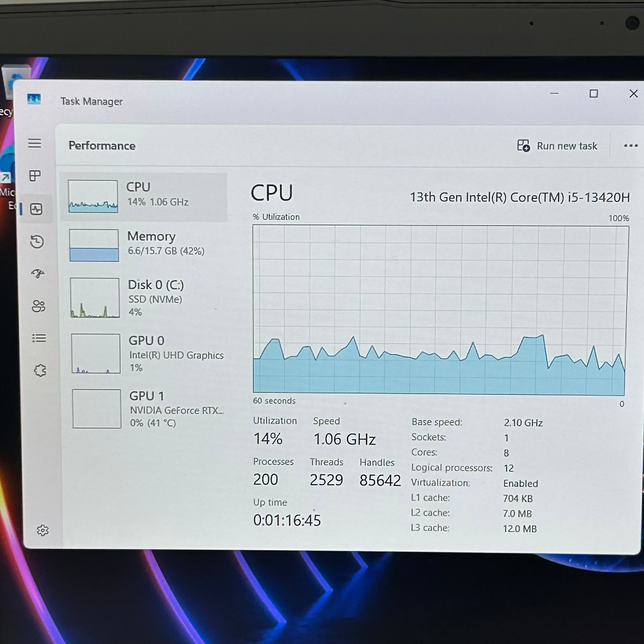Minimize the Task Manager window

554,94
